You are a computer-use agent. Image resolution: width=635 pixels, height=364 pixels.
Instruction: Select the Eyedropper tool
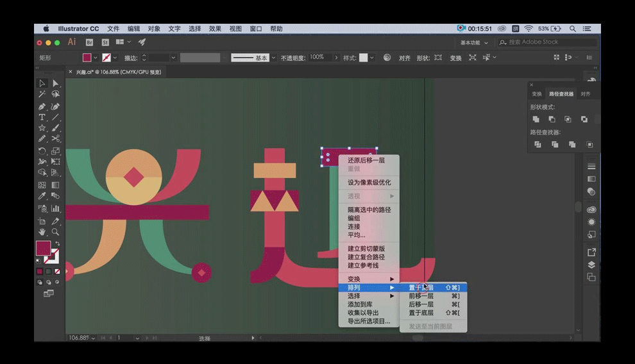point(42,196)
